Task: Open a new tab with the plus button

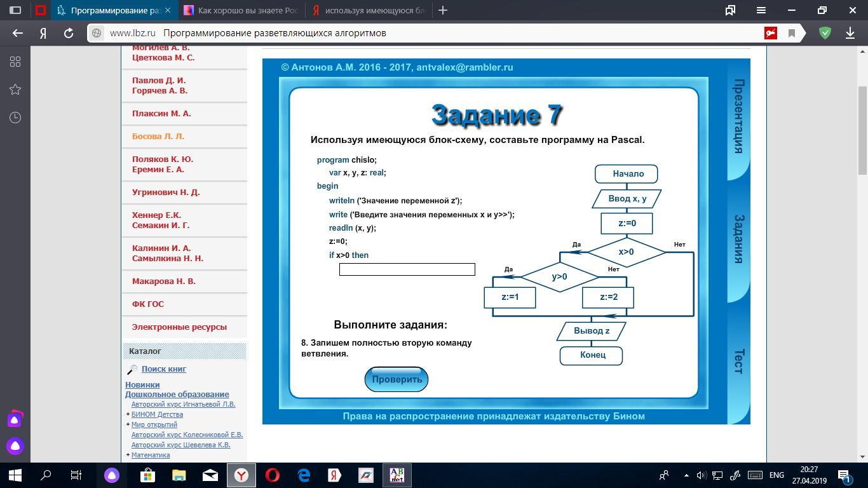Action: pos(443,10)
